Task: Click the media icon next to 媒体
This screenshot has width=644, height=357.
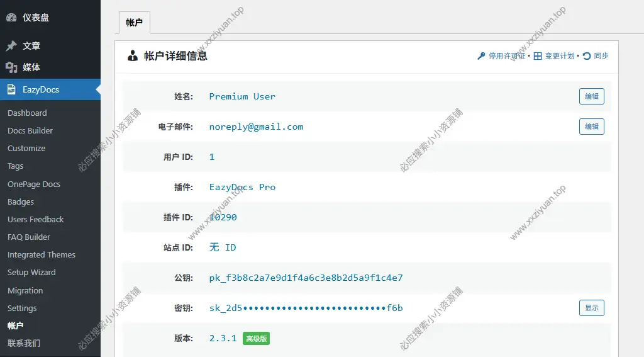Action: pyautogui.click(x=11, y=67)
